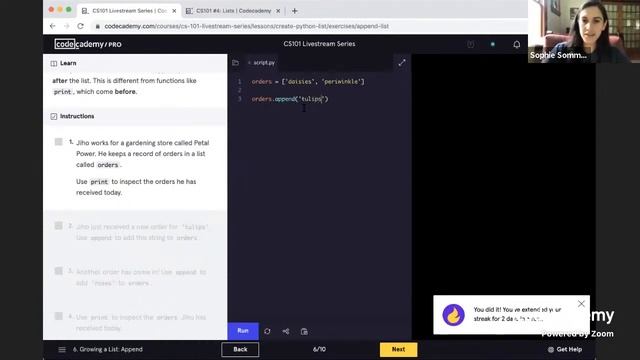Close the CS101 #4 Lists tab
This screenshot has height=360, width=640.
(x=278, y=11)
